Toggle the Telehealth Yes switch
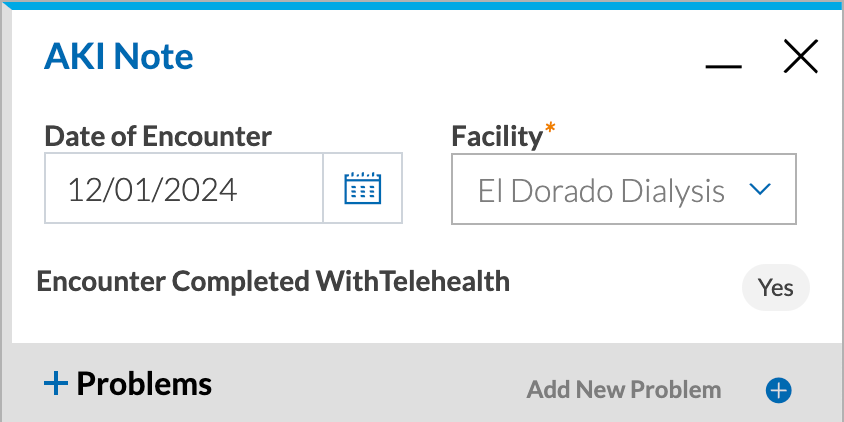Viewport: 844px width, 422px height. click(776, 287)
